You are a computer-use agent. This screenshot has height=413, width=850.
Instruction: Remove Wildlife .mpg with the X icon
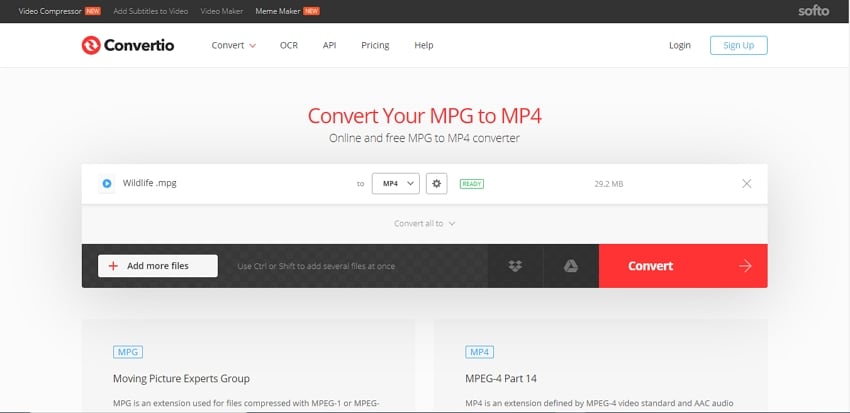point(746,184)
